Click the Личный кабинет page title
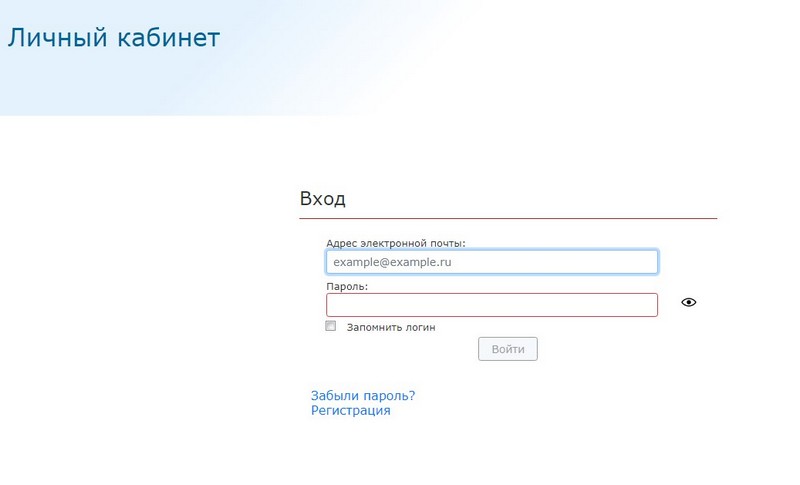 (113, 39)
